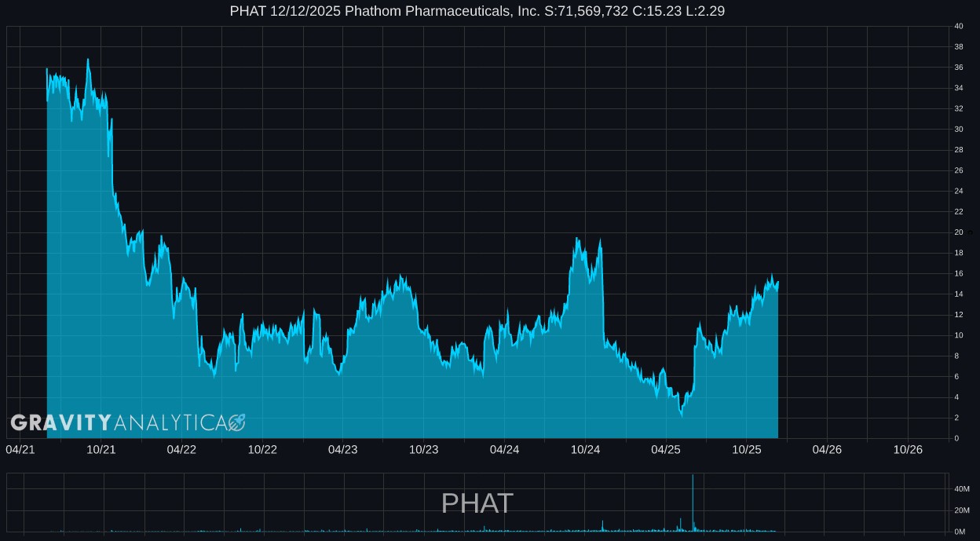This screenshot has width=980, height=541.
Task: Click the 40 price label on y-axis
Action: [x=958, y=27]
